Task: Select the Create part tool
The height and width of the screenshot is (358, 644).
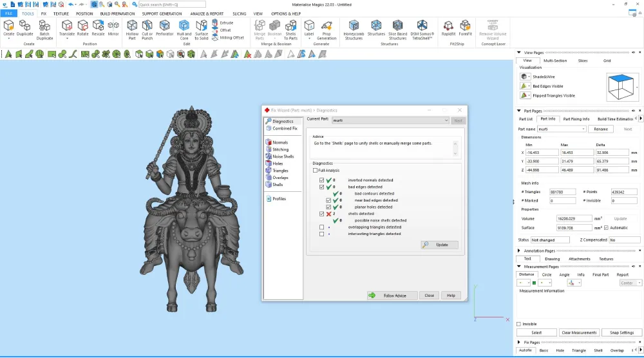Action: click(8, 29)
